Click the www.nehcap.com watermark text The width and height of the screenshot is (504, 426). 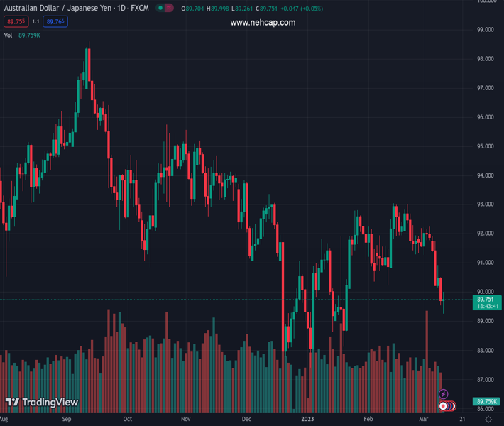tap(263, 23)
